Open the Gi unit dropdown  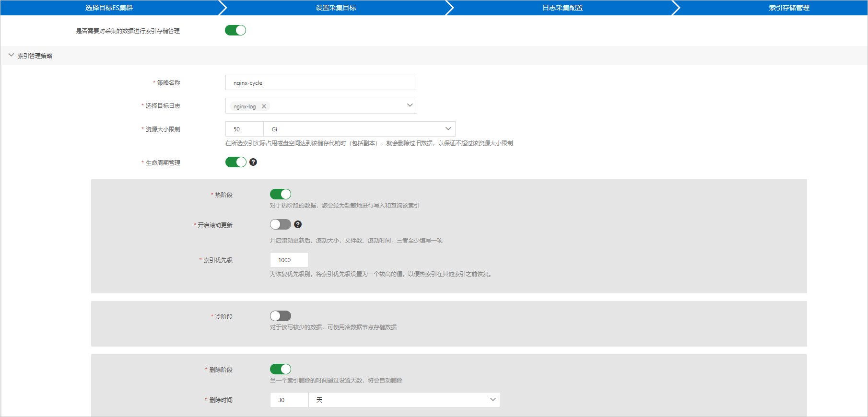(x=360, y=129)
